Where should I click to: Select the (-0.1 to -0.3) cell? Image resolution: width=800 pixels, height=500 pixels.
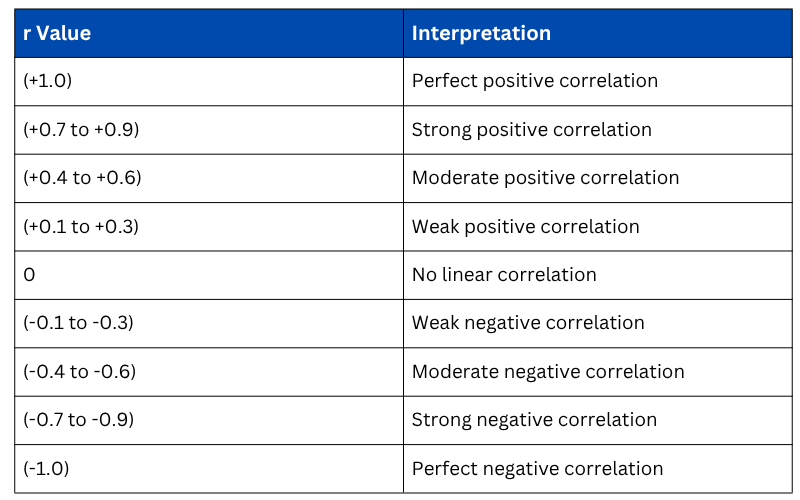[78, 323]
